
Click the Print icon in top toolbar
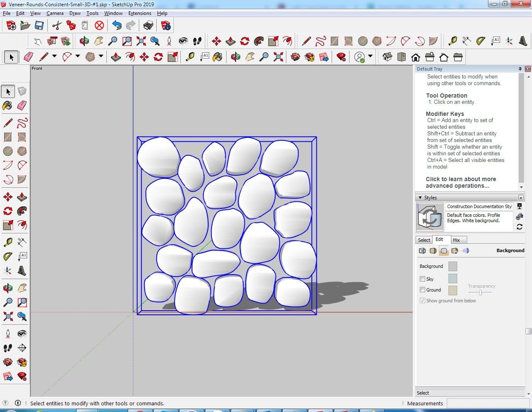tap(148, 26)
